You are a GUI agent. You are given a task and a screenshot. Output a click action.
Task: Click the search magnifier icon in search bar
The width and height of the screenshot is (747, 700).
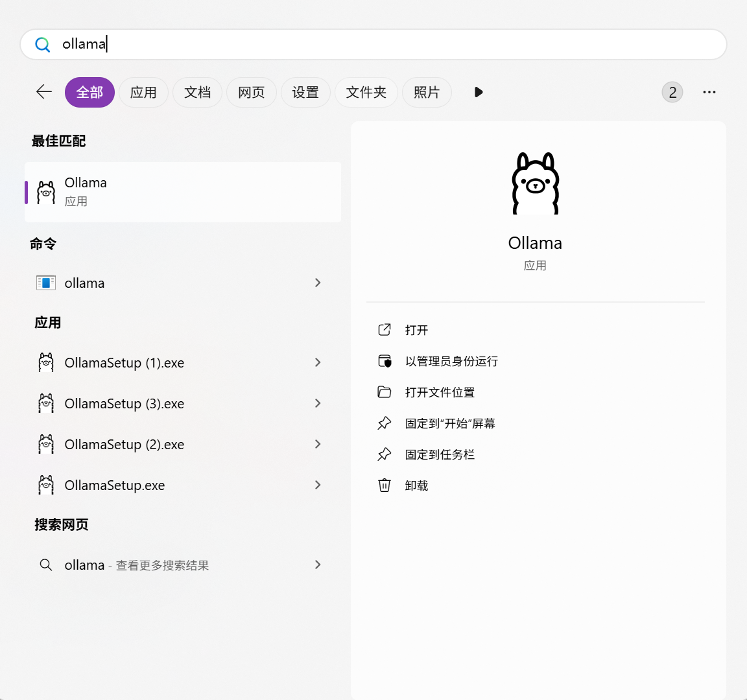(41, 44)
